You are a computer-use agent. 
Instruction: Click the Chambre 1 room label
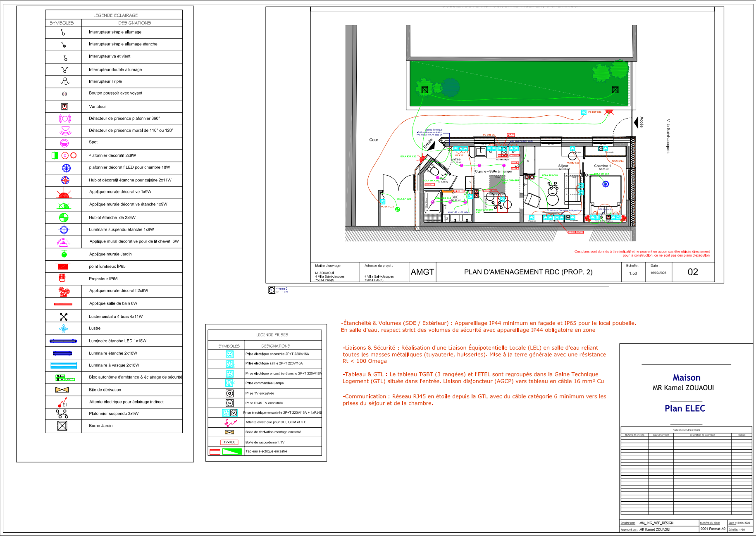coord(602,166)
